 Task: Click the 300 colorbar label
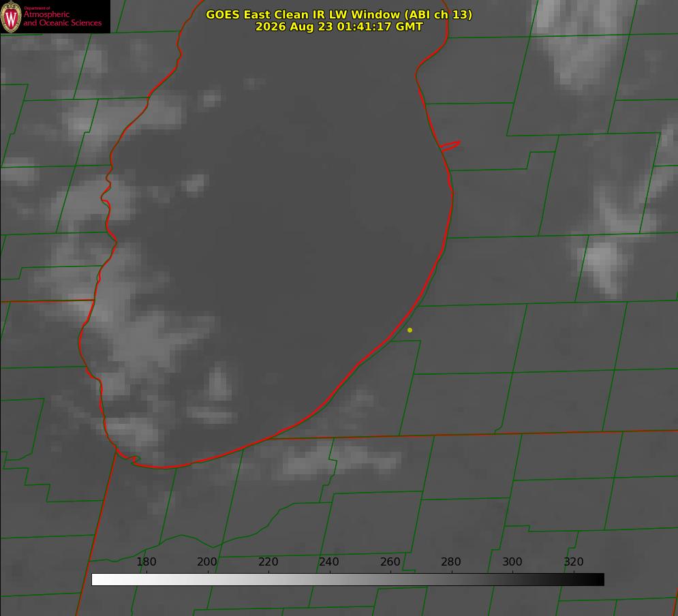click(512, 561)
